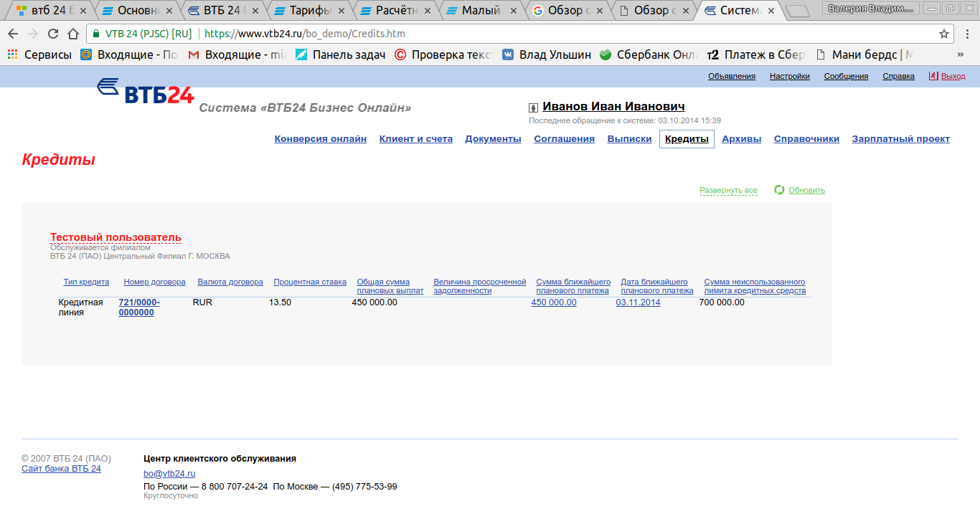Switch to the втб 24 browser tab

50,11
